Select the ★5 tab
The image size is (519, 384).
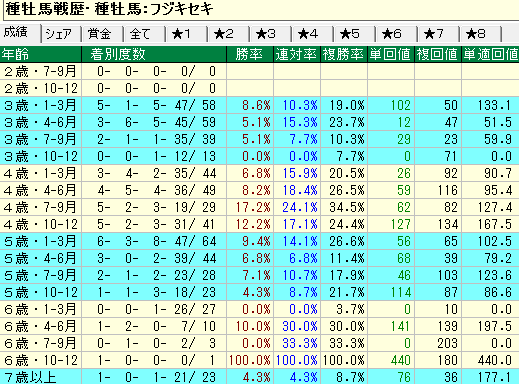[x=354, y=34]
